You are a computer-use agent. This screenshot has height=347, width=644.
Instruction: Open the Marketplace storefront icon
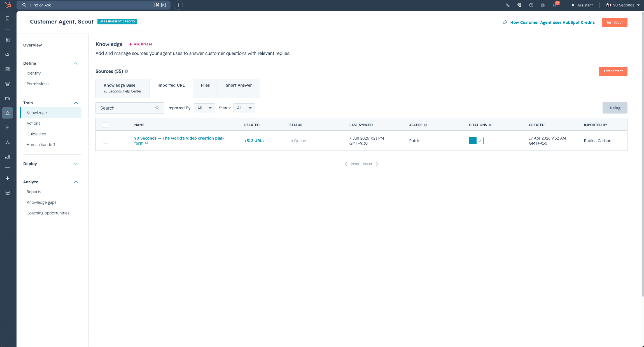click(x=519, y=5)
